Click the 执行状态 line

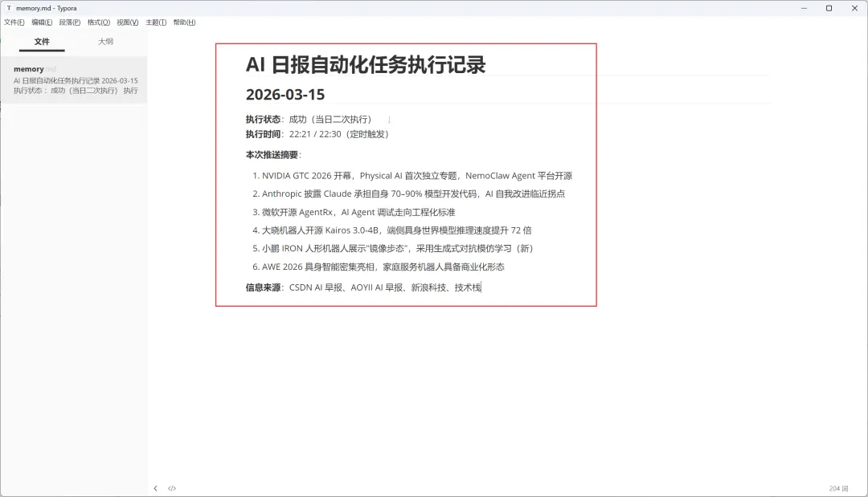(309, 120)
